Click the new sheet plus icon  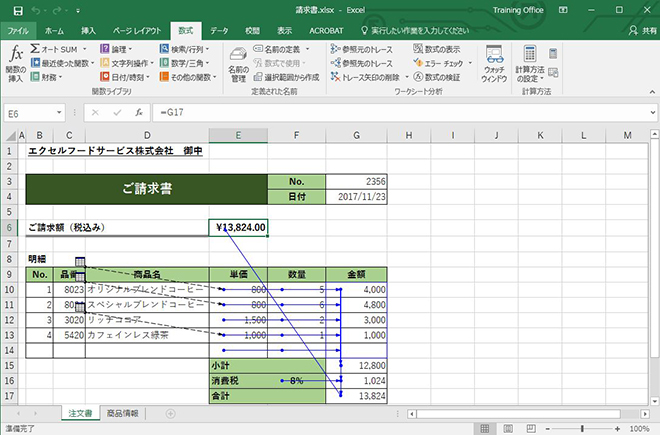click(x=170, y=413)
